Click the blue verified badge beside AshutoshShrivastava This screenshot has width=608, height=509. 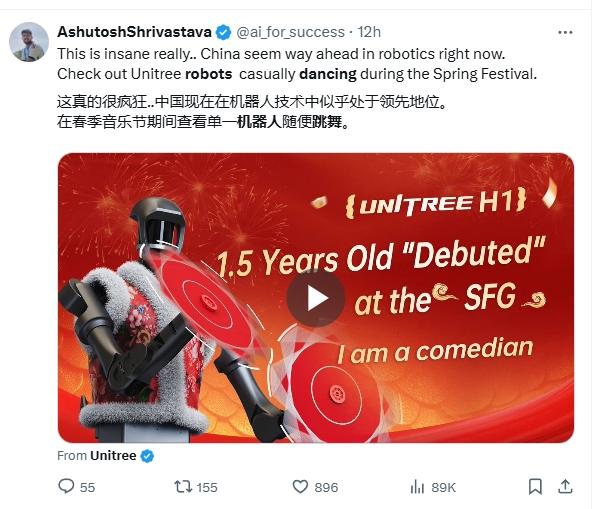click(223, 32)
